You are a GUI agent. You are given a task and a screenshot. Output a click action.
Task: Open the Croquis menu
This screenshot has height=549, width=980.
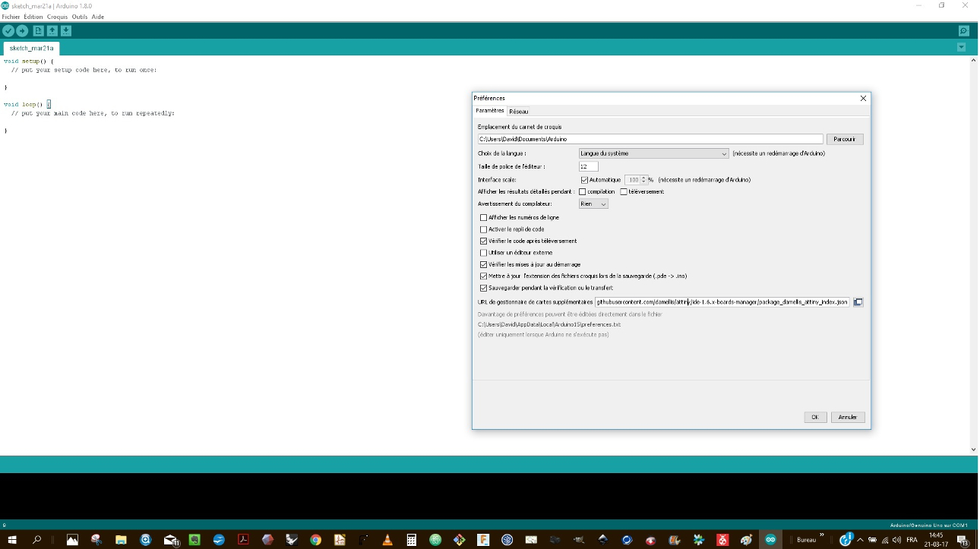tap(57, 17)
